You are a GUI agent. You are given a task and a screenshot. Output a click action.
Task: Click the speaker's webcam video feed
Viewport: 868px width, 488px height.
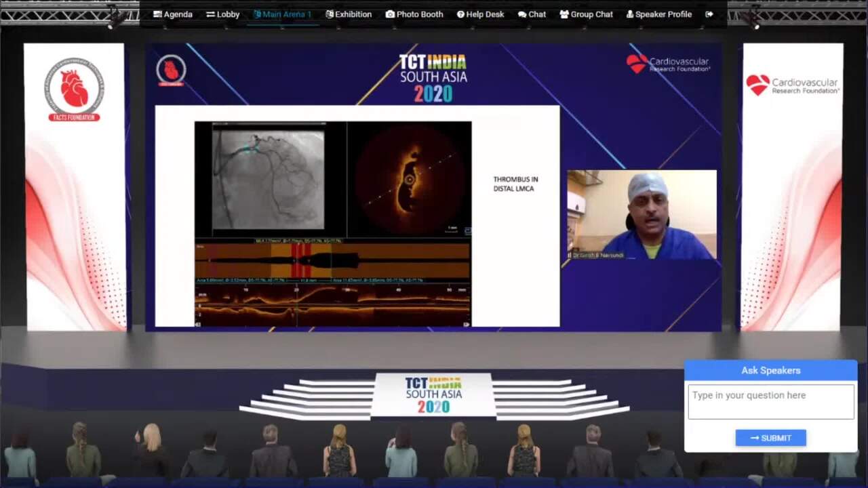pos(642,214)
